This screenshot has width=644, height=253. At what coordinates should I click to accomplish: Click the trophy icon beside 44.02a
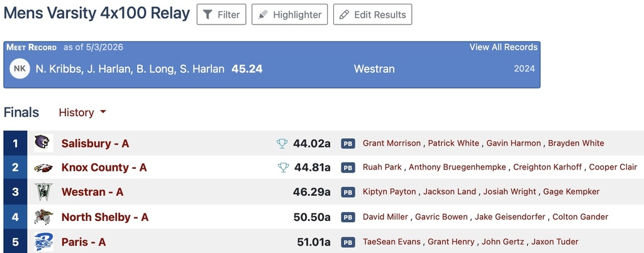[282, 143]
